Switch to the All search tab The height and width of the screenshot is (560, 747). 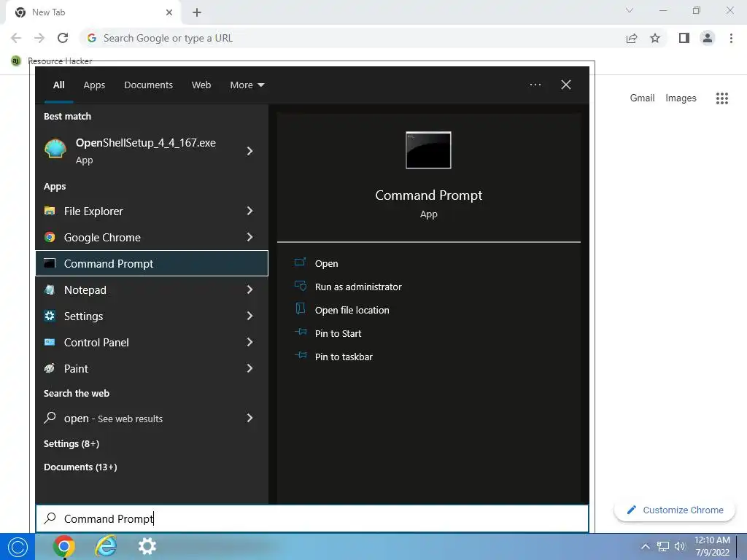58,85
